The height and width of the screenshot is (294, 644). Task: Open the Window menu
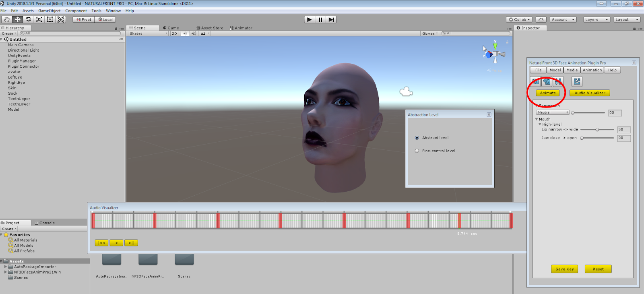pos(113,11)
